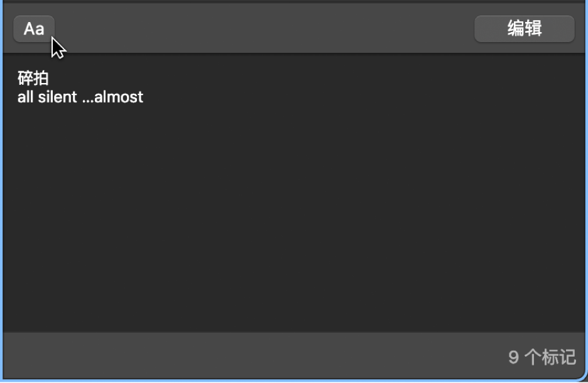Click the "9 个标记" count label
Screen dimensions: 588x383
coord(542,357)
